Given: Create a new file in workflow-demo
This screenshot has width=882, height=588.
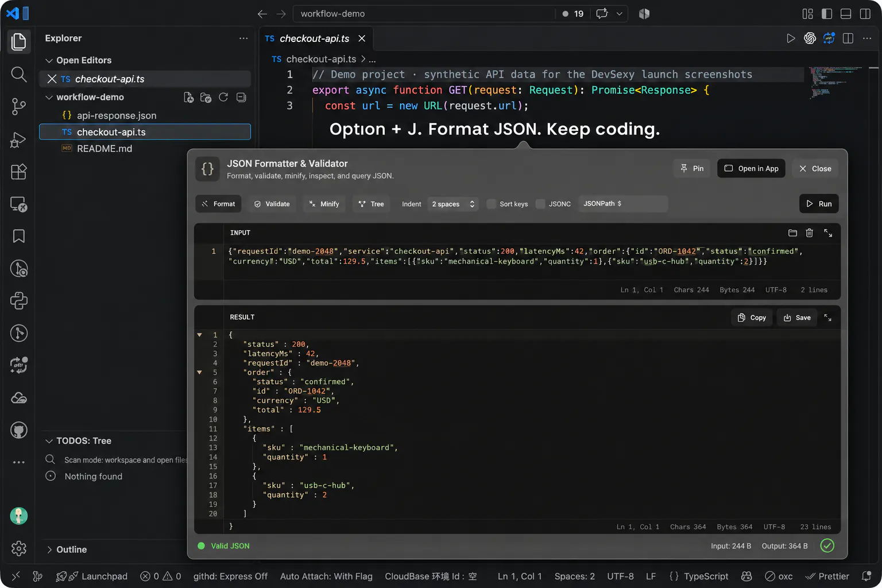Looking at the screenshot, I should [x=188, y=98].
